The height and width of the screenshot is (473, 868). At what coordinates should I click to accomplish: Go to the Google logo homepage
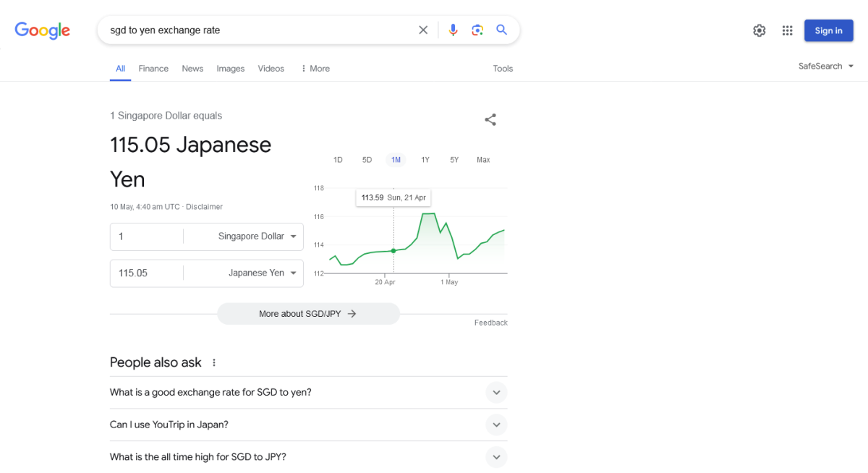pos(43,30)
